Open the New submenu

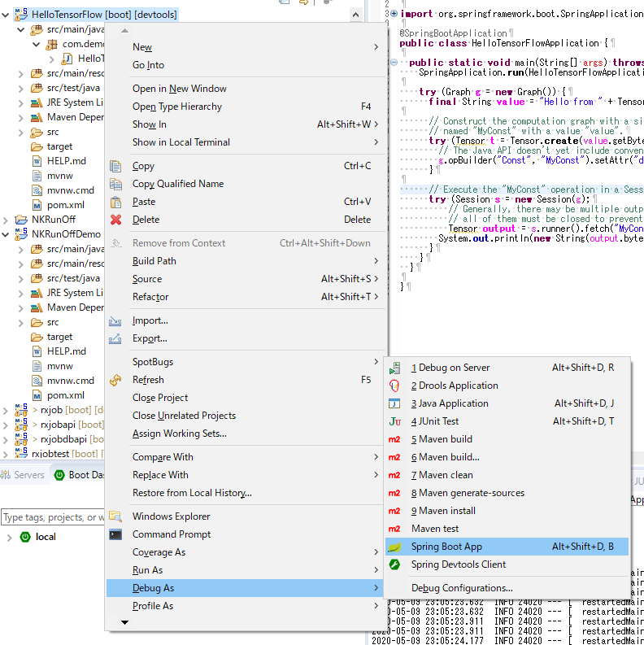click(246, 47)
